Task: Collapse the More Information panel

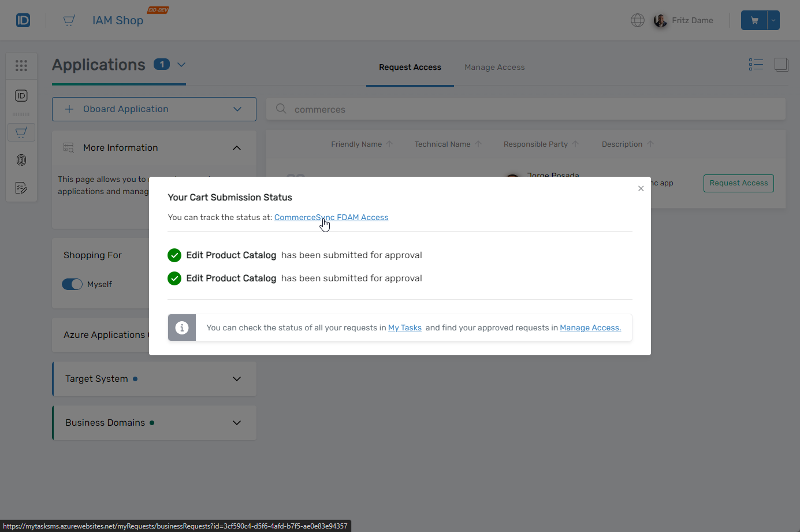Action: (x=236, y=147)
